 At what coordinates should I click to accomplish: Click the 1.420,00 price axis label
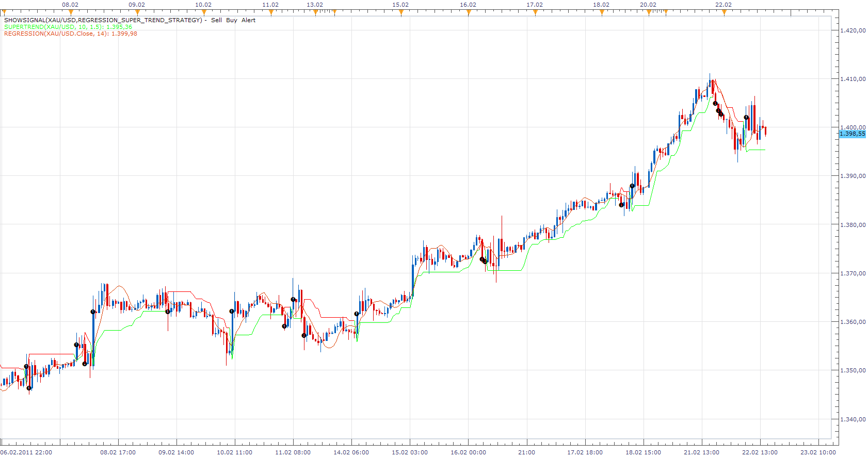point(853,30)
